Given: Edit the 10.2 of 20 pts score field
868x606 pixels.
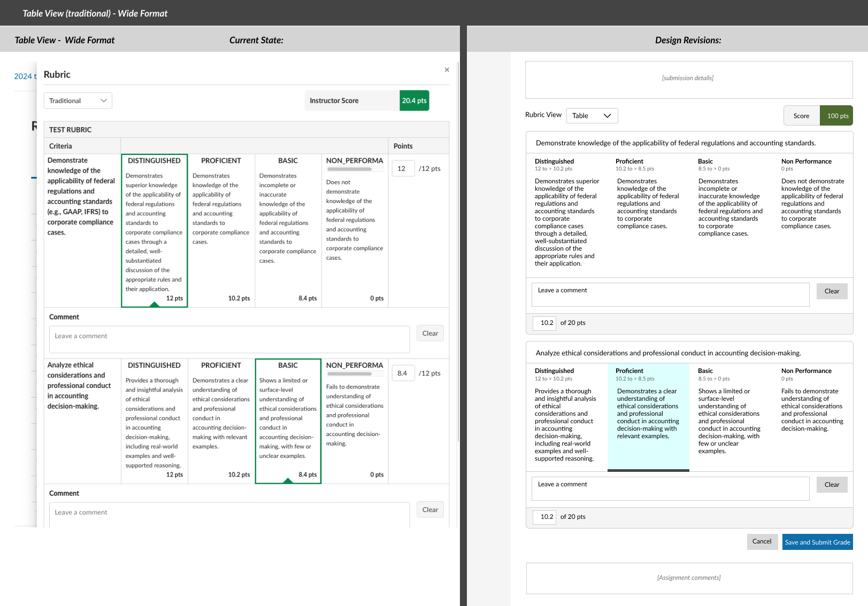Looking at the screenshot, I should click(544, 323).
